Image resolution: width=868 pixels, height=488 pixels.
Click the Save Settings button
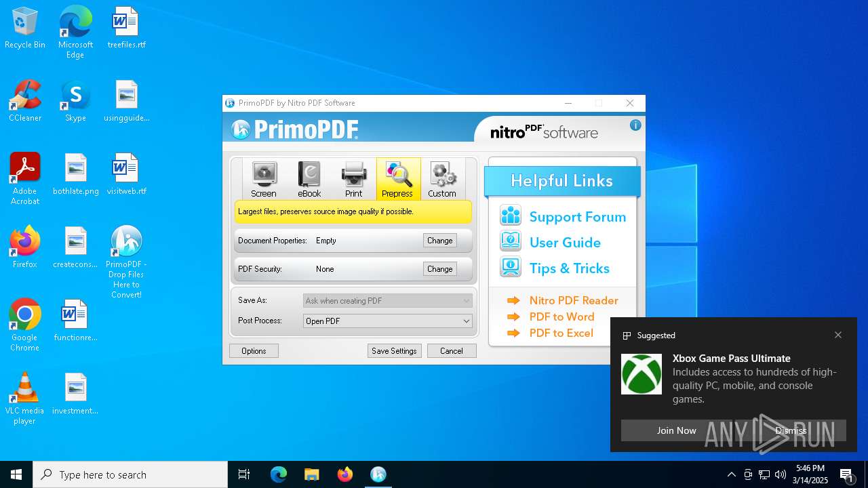(395, 351)
